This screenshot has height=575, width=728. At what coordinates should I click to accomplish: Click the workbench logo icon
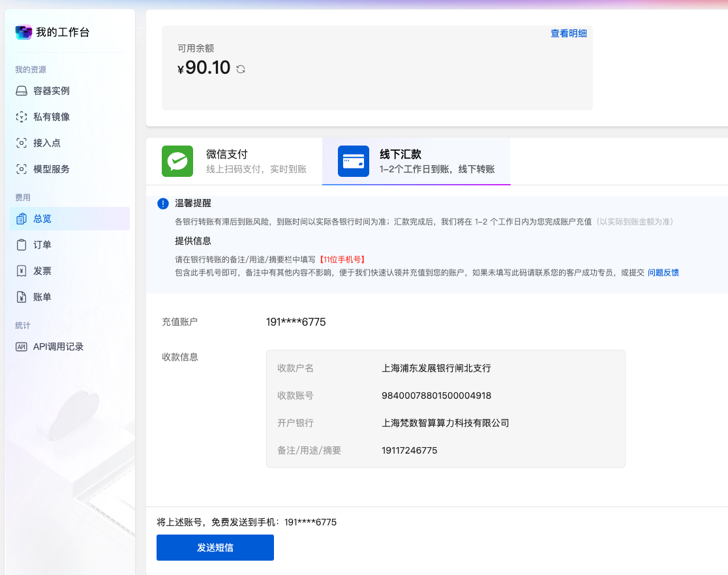tap(23, 32)
